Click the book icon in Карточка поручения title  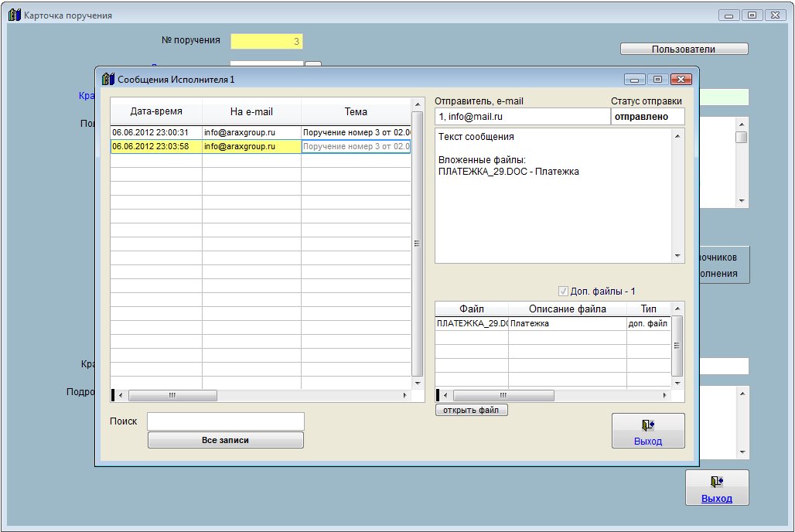click(15, 15)
